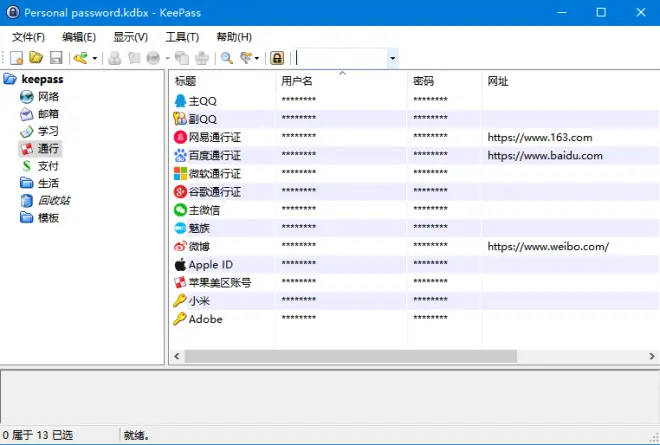Image resolution: width=660 pixels, height=445 pixels.
Task: Click the 微软通行证 Windows logo icon
Action: 180,173
